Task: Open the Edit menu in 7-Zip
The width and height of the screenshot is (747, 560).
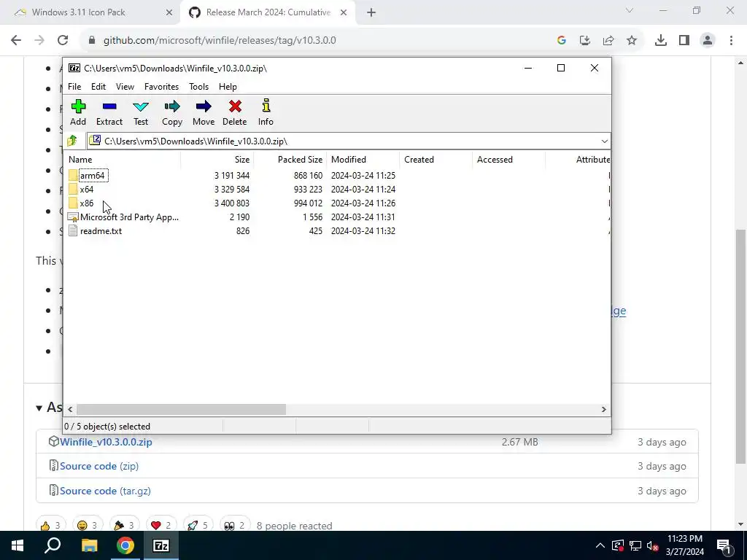Action: [x=98, y=87]
